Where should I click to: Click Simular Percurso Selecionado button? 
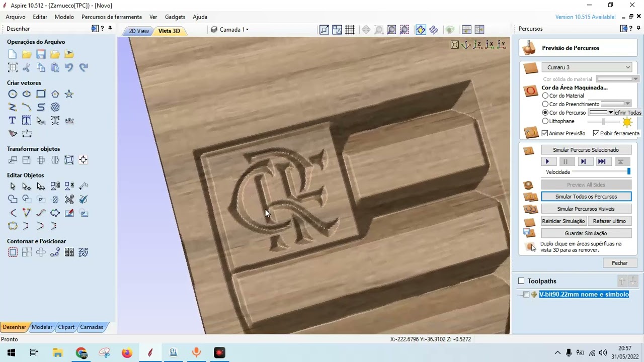coord(586,150)
